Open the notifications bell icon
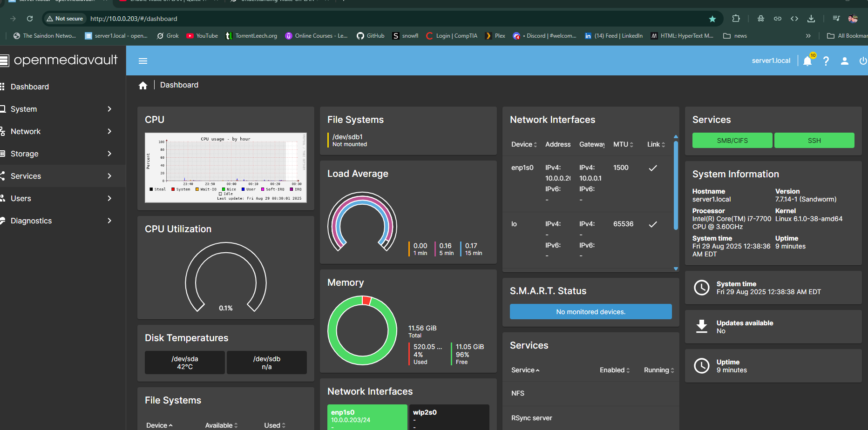Viewport: 868px width, 430px height. point(807,61)
